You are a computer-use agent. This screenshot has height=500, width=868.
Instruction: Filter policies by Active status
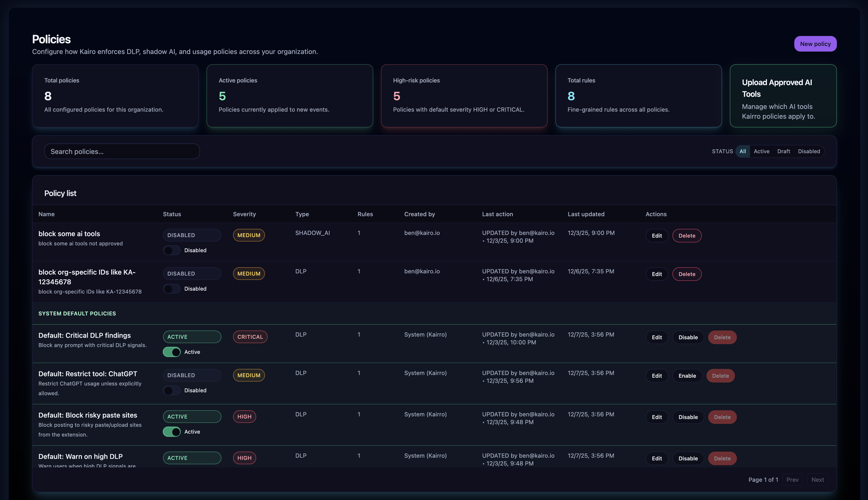pos(761,151)
